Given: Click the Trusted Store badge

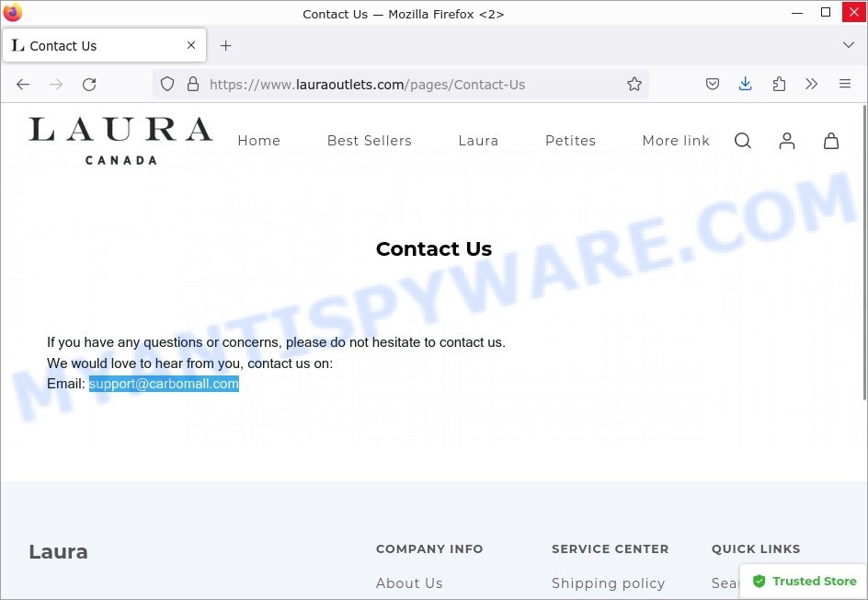Looking at the screenshot, I should (x=804, y=582).
